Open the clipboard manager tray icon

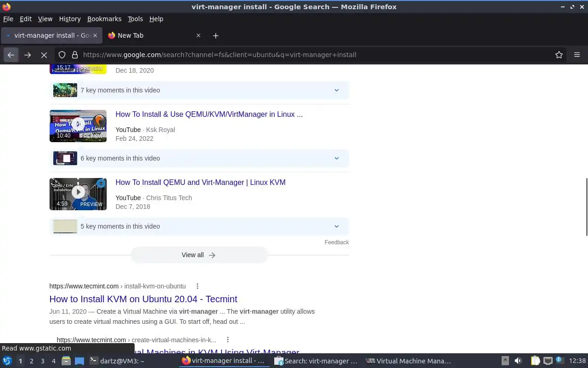coord(535,361)
